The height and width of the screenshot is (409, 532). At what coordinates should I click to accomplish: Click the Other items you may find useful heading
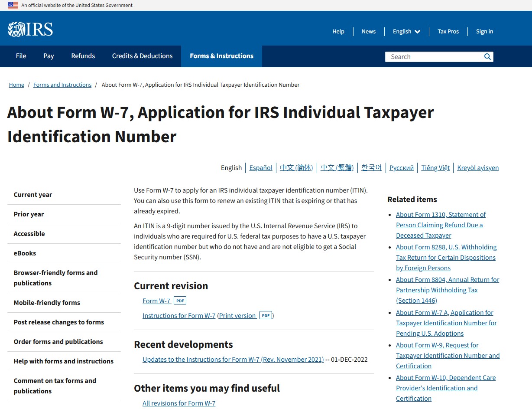click(207, 388)
